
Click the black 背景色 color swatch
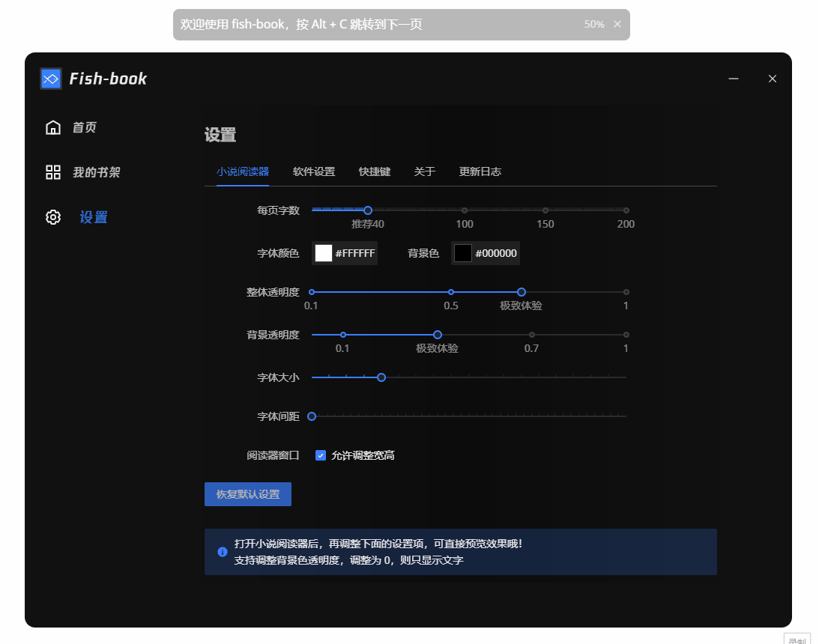462,252
